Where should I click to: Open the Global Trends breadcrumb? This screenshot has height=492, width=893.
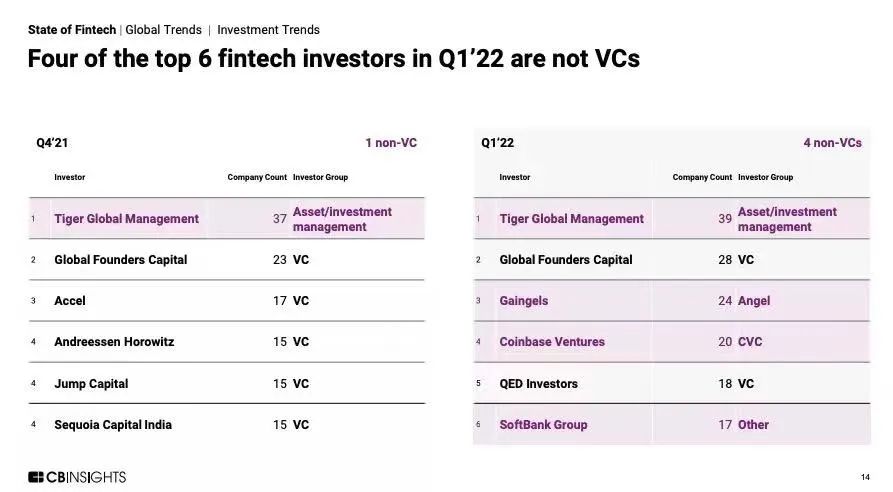click(x=163, y=30)
